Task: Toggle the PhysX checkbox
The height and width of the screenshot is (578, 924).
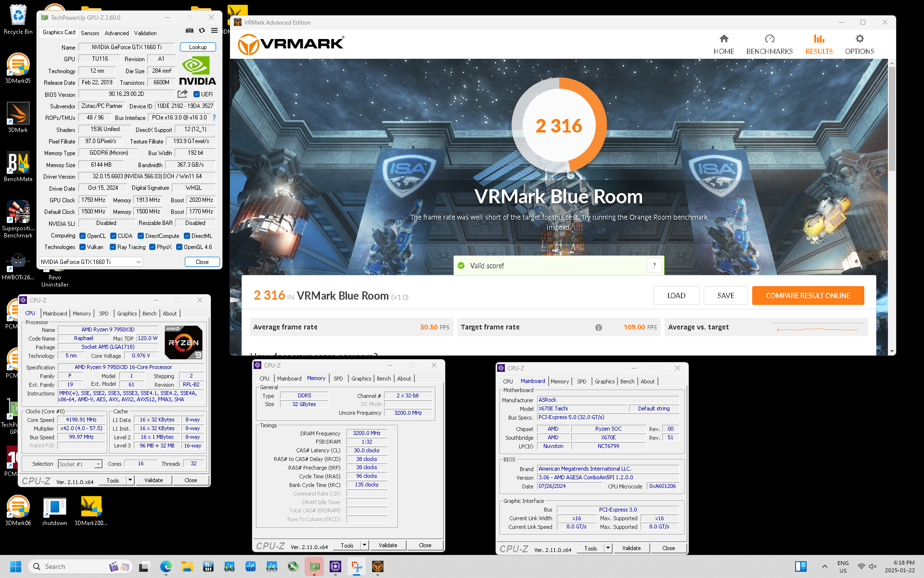Action: tap(152, 247)
